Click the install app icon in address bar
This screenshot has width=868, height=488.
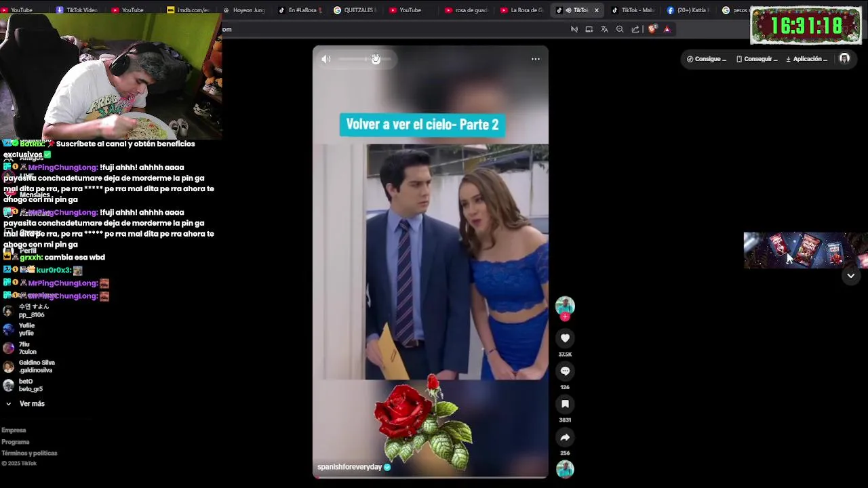[x=589, y=29]
